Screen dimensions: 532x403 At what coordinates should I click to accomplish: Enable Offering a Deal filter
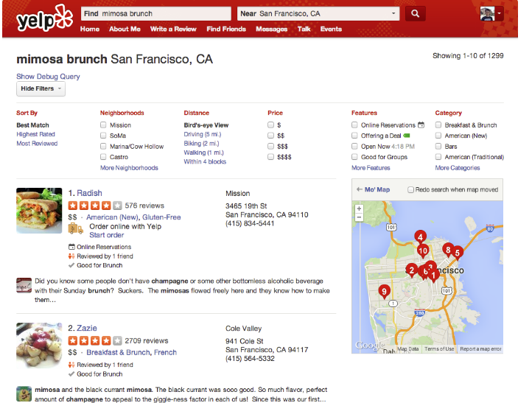pyautogui.click(x=354, y=136)
